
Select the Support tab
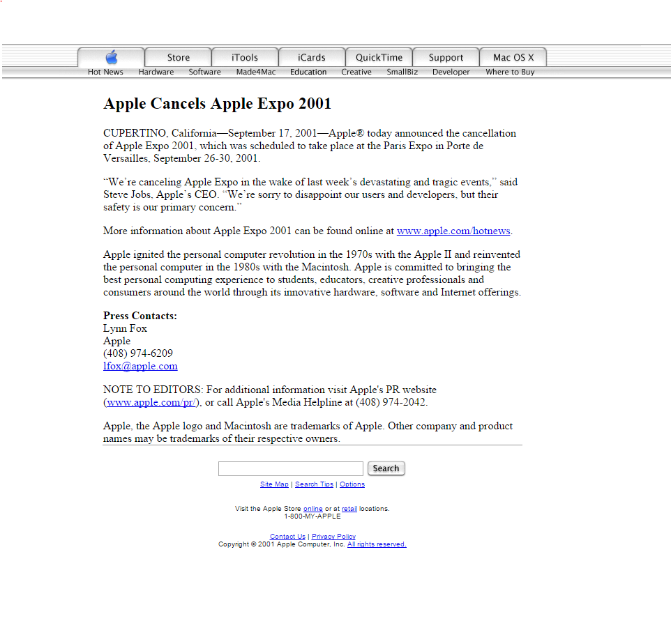446,57
